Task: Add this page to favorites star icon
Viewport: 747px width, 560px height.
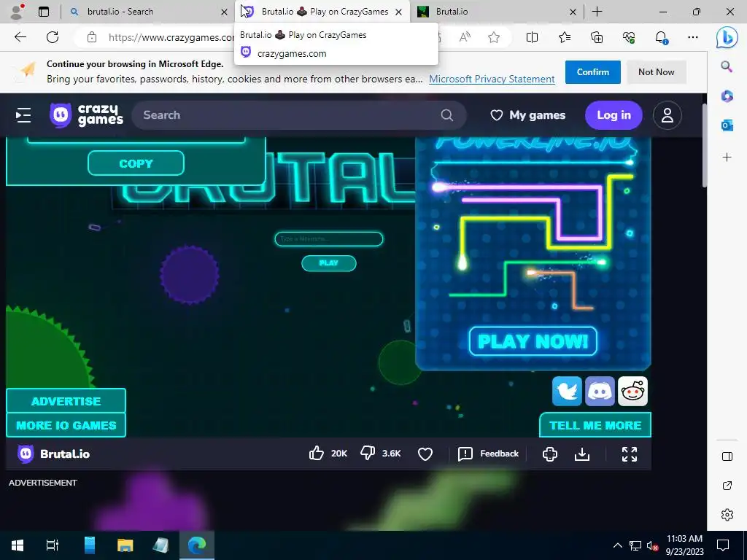Action: coord(494,37)
